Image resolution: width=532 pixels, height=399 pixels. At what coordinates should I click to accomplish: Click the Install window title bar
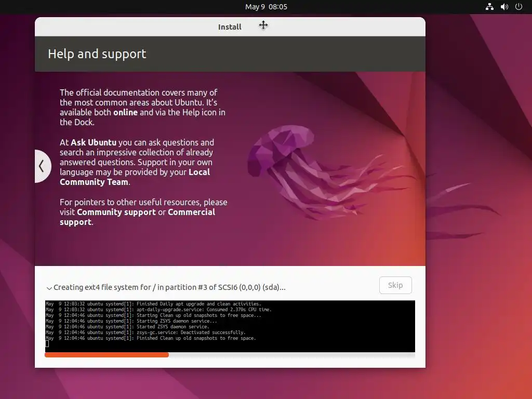point(230,27)
